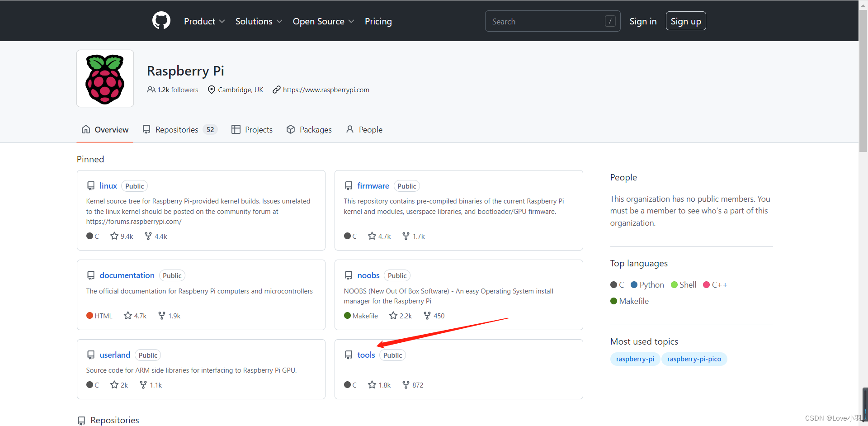View tools forks 872
The image size is (868, 426).
[x=413, y=385]
